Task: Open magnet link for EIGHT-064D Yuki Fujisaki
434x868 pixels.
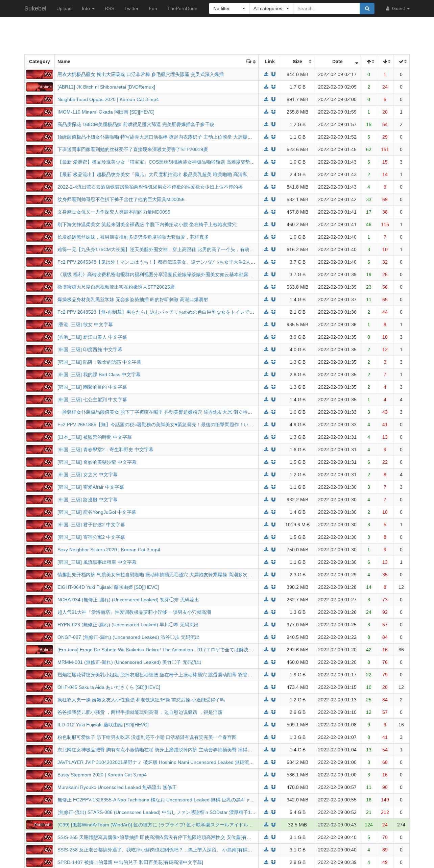Action: pyautogui.click(x=273, y=587)
